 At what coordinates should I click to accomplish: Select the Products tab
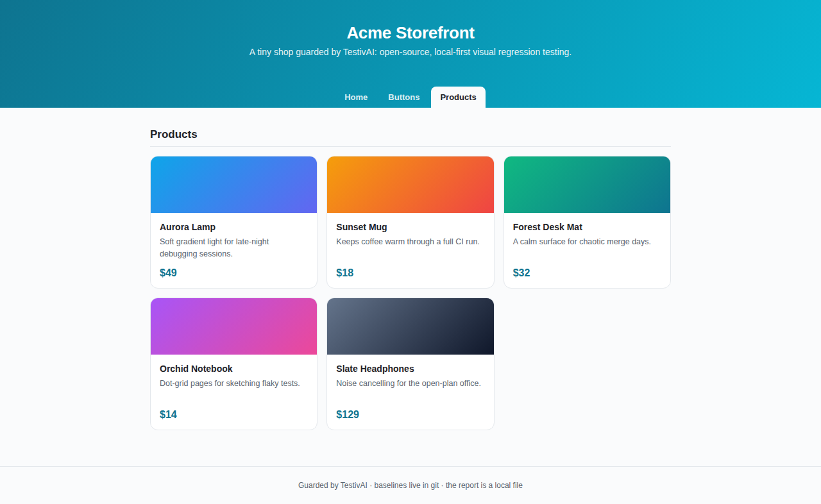tap(458, 97)
